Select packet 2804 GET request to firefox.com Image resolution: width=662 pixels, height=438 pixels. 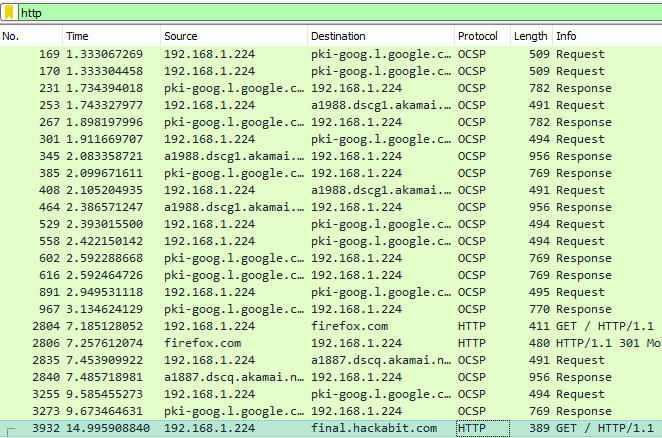tap(330, 326)
